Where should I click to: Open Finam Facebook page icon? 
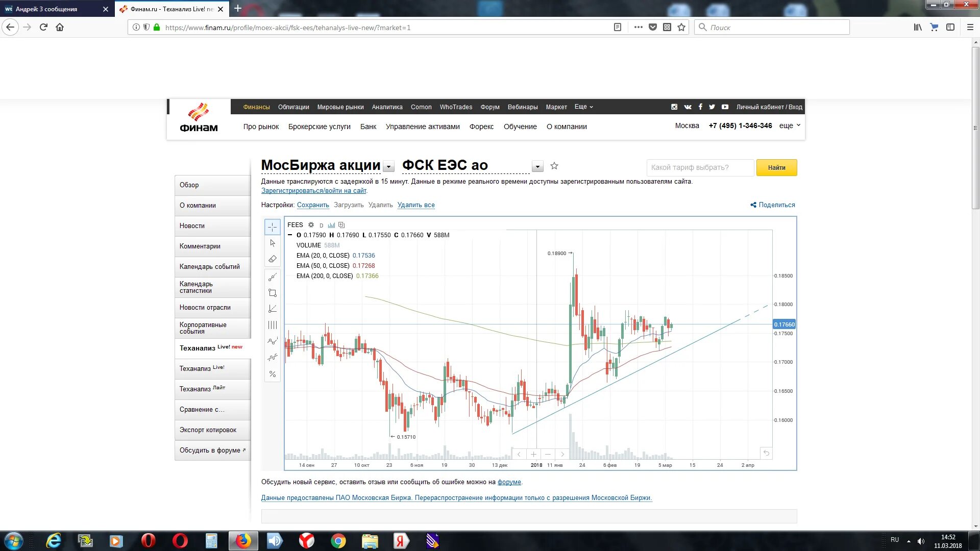[x=700, y=107]
